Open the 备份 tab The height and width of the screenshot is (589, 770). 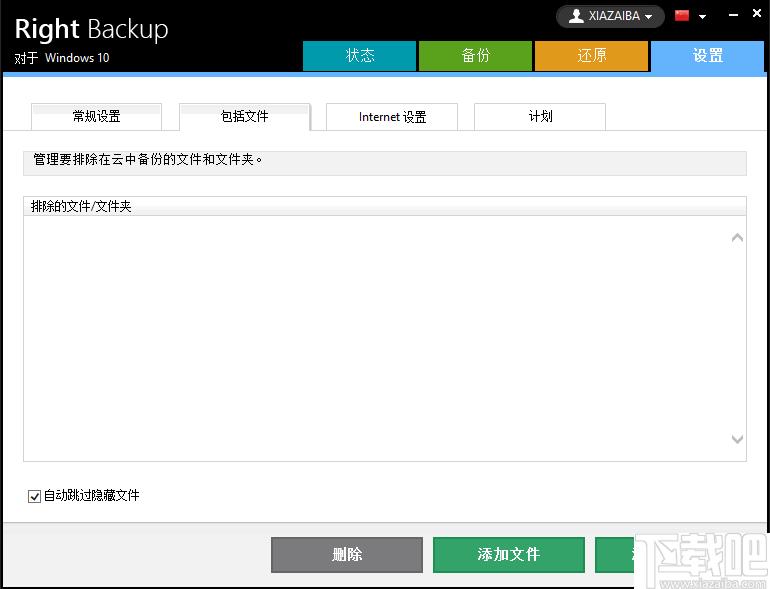(475, 56)
